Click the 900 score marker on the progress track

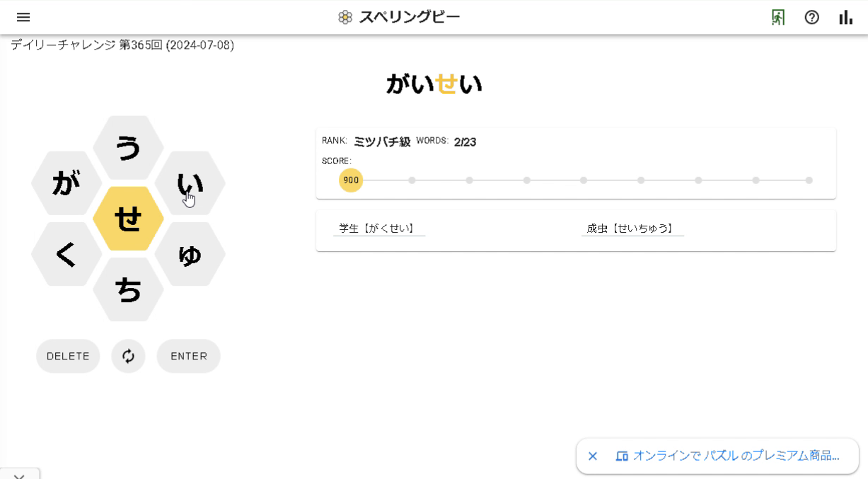pyautogui.click(x=351, y=180)
